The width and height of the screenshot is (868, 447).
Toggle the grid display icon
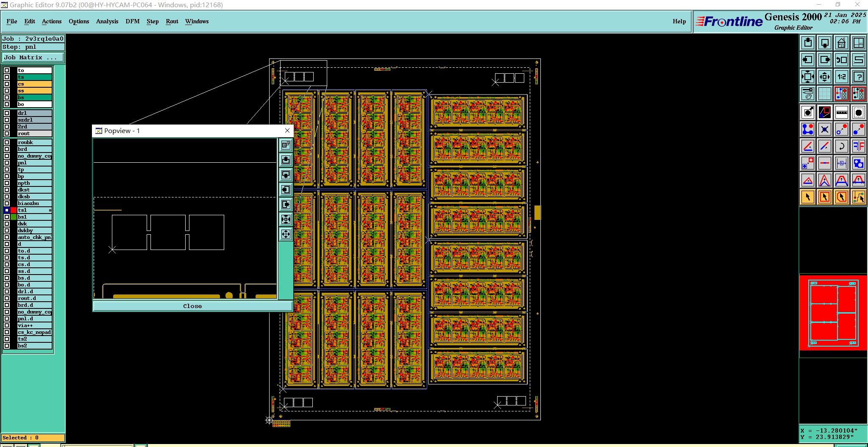[x=825, y=94]
